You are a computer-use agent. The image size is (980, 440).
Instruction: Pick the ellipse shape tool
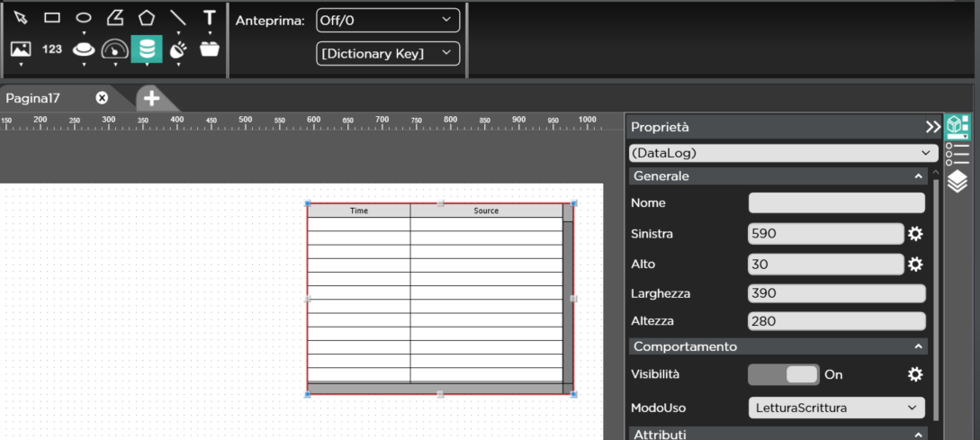tap(84, 17)
